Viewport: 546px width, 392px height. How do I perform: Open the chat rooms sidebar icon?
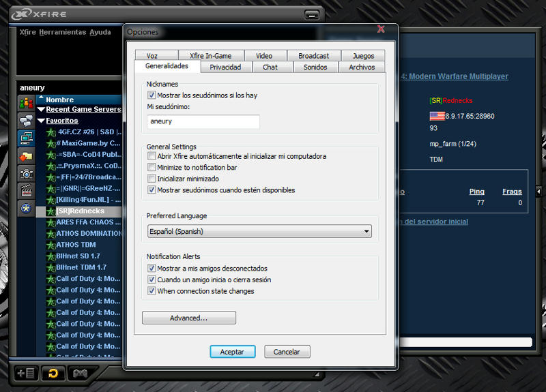[27, 121]
